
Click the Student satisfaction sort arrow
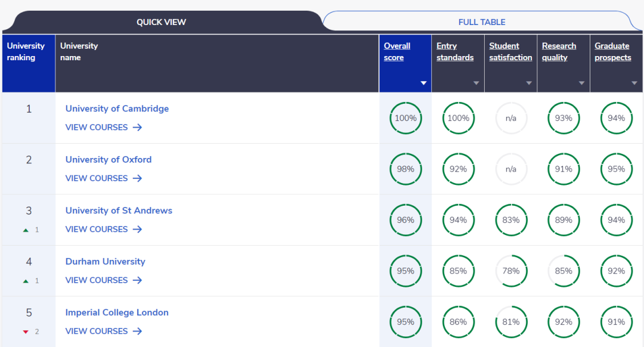point(529,83)
